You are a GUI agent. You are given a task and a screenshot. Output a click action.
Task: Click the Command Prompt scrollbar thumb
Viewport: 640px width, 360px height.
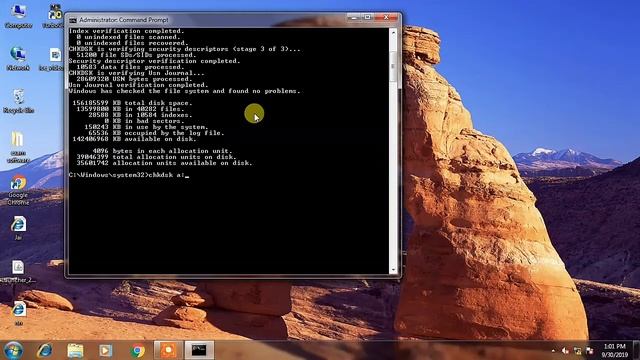point(393,65)
